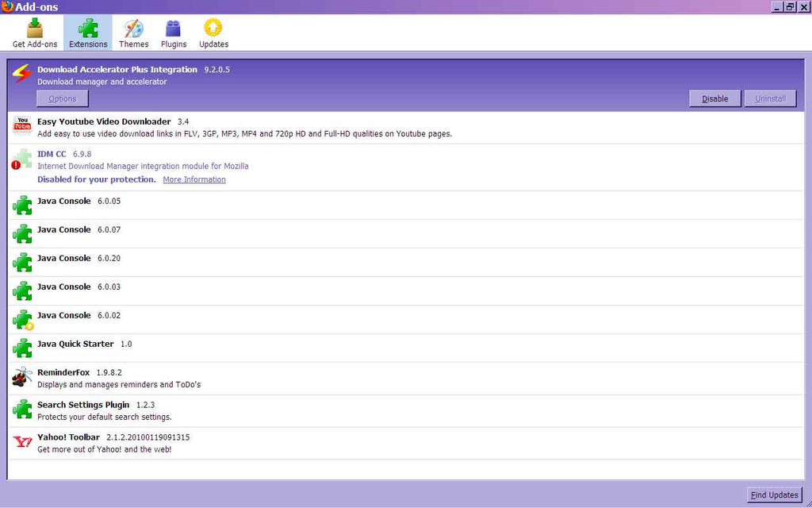Viewport: 812px width, 508px height.
Task: Select the Java Console 6.0.02 entry name
Action: click(64, 315)
